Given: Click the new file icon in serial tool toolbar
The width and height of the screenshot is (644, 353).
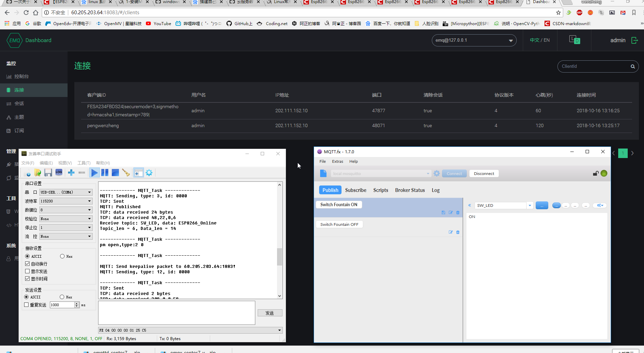Looking at the screenshot, I should (28, 173).
